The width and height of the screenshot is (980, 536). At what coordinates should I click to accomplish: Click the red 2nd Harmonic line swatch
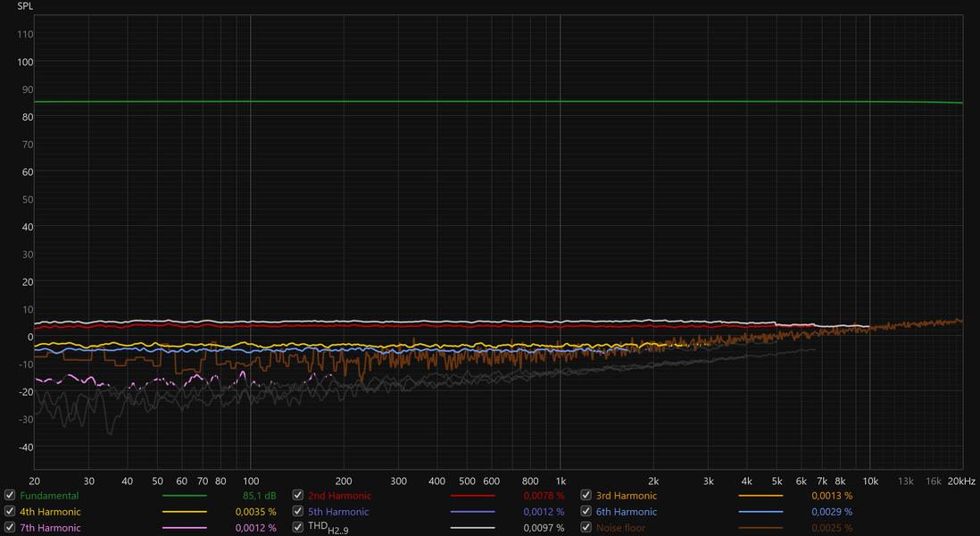(472, 496)
